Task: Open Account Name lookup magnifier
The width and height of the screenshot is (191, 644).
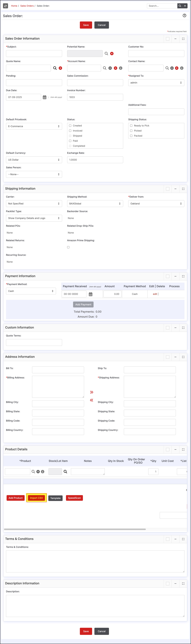Action: 105,68
